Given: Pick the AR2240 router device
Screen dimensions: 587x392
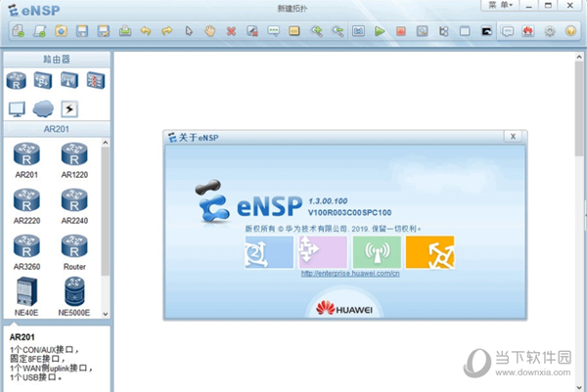Looking at the screenshot, I should coord(74,206).
